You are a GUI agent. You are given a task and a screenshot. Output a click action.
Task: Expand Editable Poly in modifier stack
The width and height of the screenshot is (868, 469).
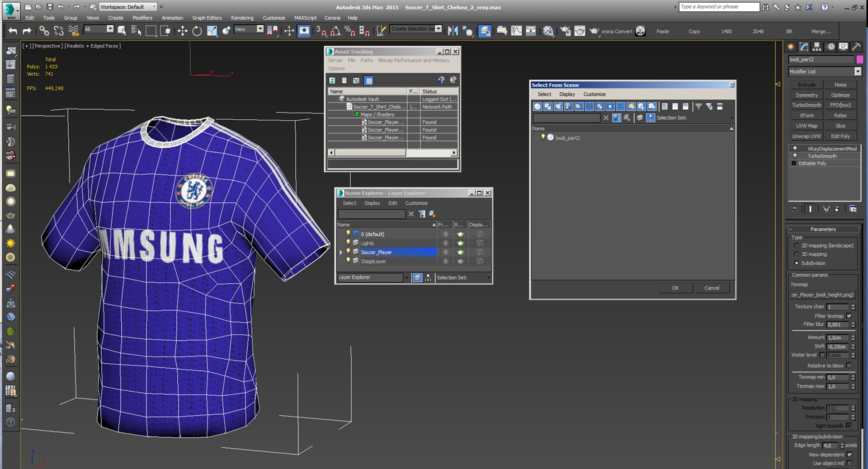pyautogui.click(x=794, y=163)
